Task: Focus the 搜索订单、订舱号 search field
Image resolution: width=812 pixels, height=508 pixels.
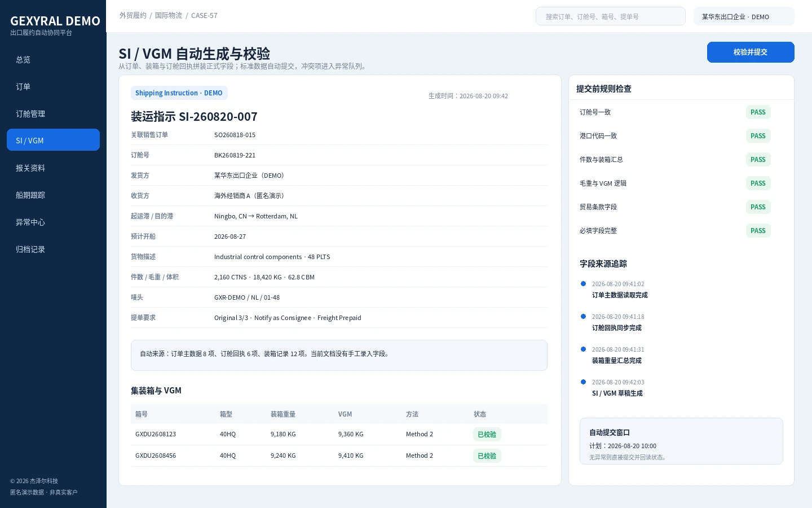Action: pos(610,16)
